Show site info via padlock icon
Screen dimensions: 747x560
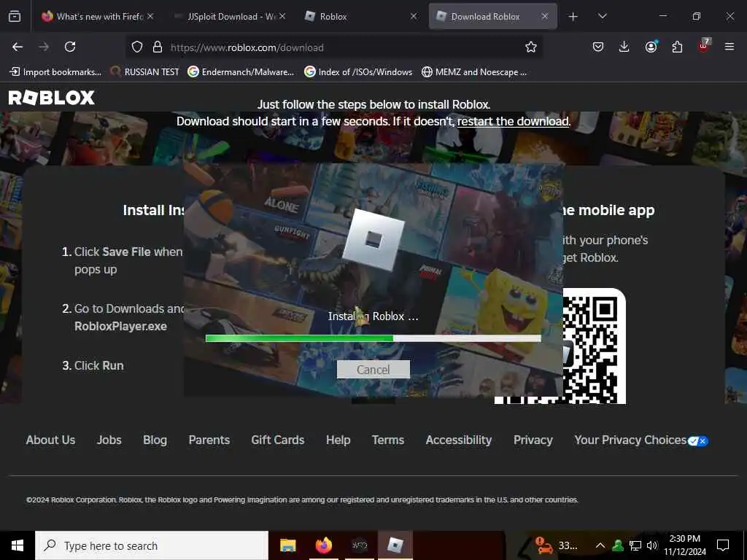pos(158,47)
